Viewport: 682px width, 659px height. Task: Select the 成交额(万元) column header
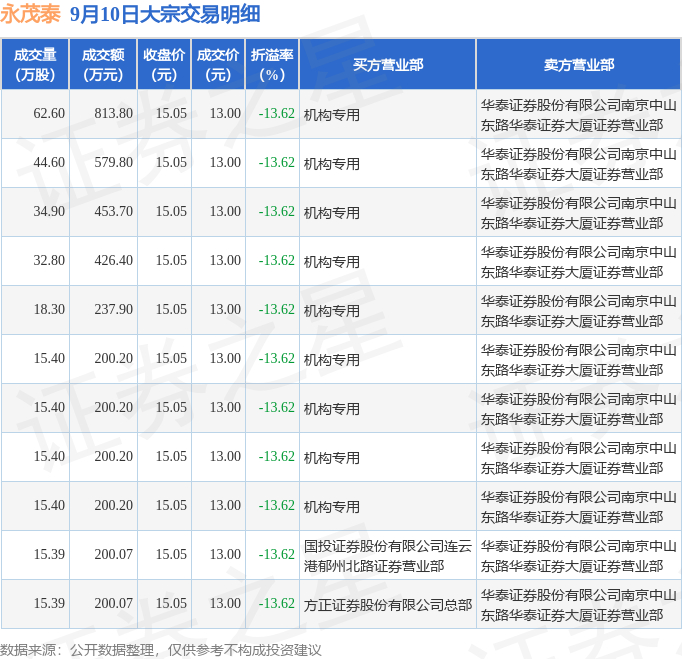(x=103, y=65)
